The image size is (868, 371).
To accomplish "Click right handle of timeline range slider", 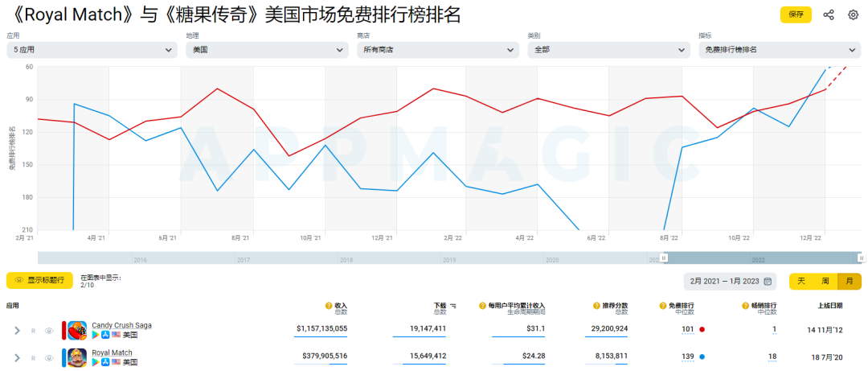I will click(x=861, y=258).
